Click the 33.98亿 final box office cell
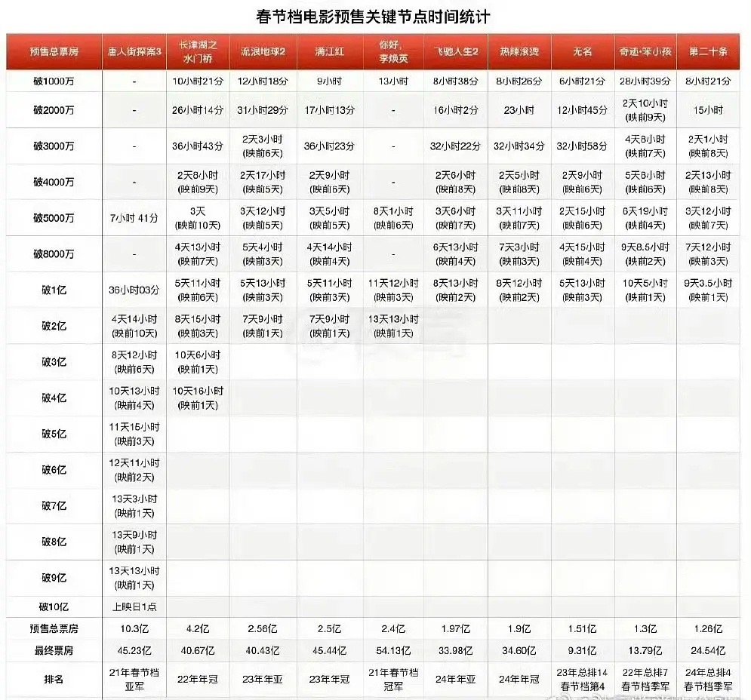 [x=455, y=651]
